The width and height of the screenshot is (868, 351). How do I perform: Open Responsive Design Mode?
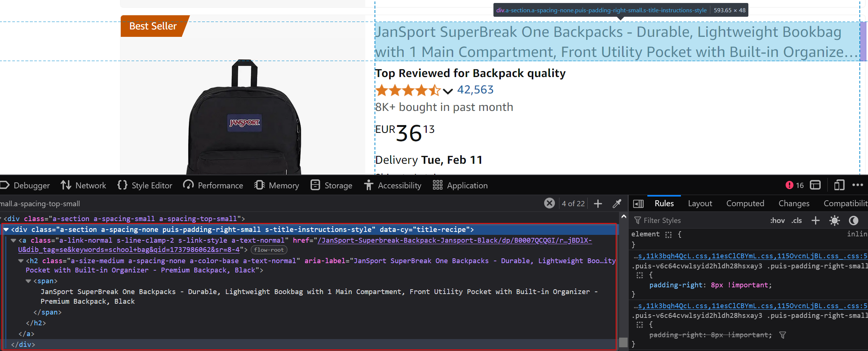tap(839, 185)
